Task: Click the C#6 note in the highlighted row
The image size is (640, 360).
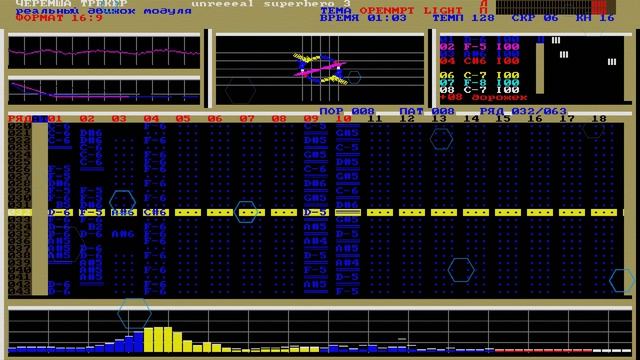Action: click(x=156, y=212)
